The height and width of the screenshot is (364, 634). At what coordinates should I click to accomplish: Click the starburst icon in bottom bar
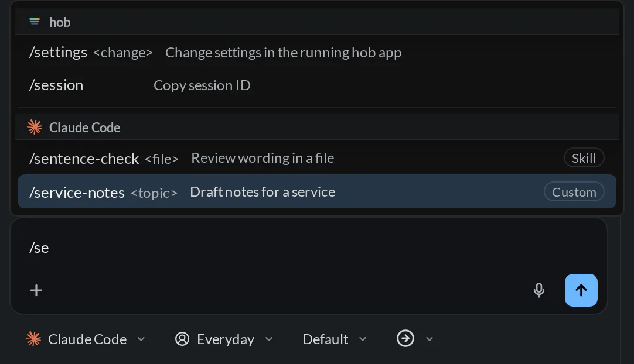pos(33,339)
